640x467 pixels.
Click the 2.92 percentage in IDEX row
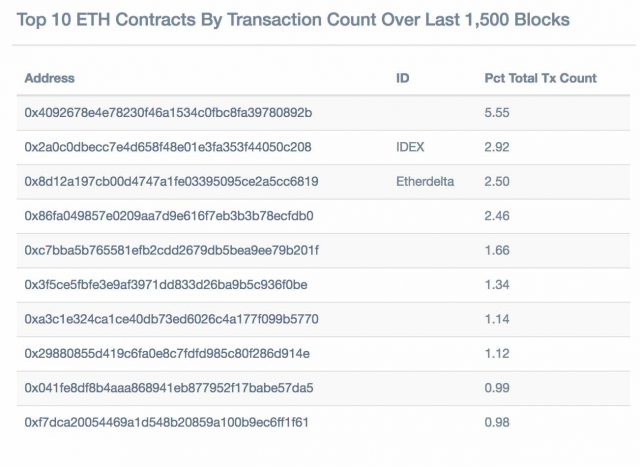click(x=497, y=147)
